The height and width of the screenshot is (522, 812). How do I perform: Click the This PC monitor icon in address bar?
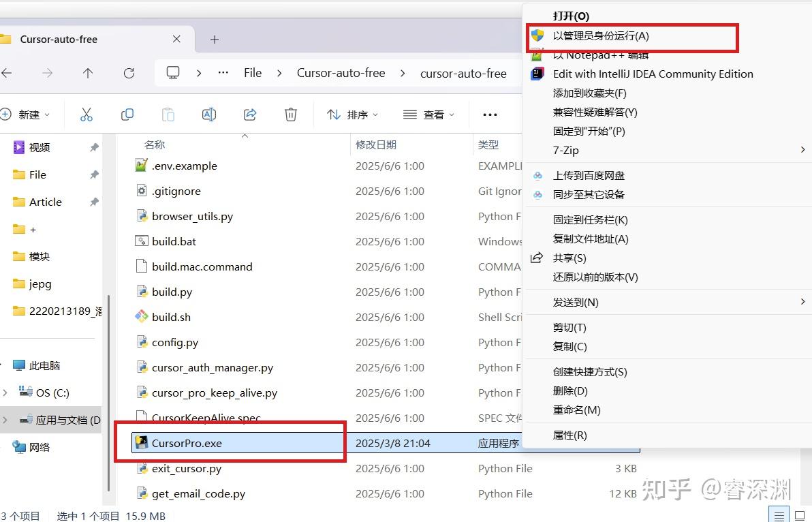point(172,72)
